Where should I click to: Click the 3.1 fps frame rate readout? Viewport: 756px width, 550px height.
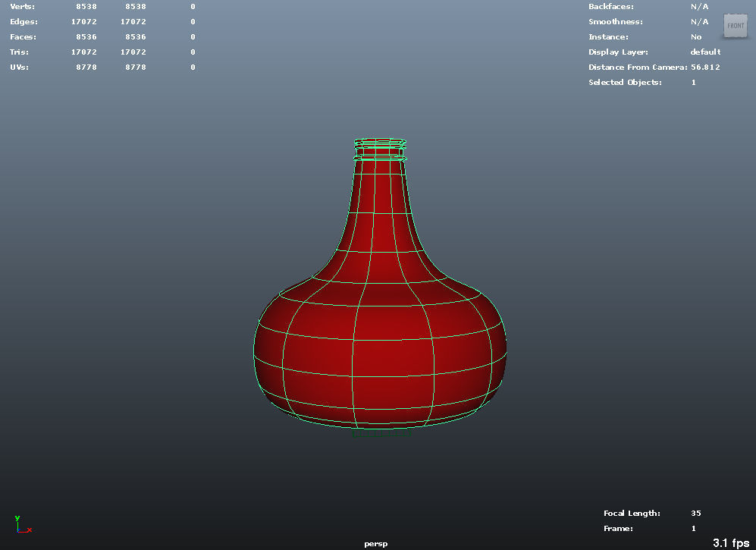click(731, 542)
